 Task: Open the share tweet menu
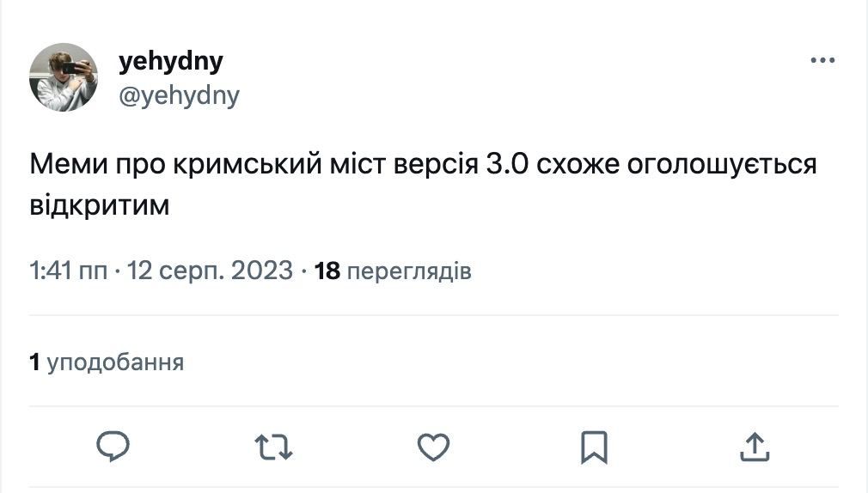click(754, 446)
